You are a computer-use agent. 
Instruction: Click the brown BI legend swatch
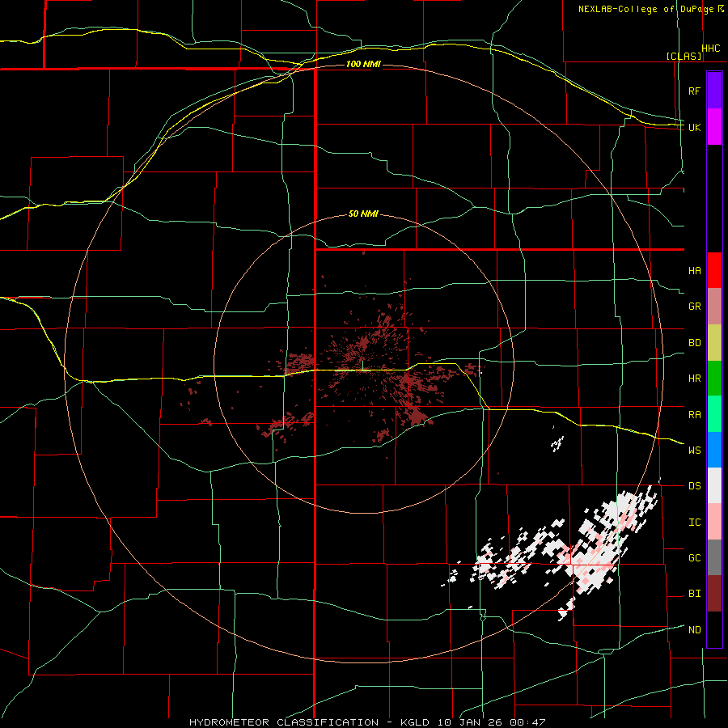click(714, 594)
